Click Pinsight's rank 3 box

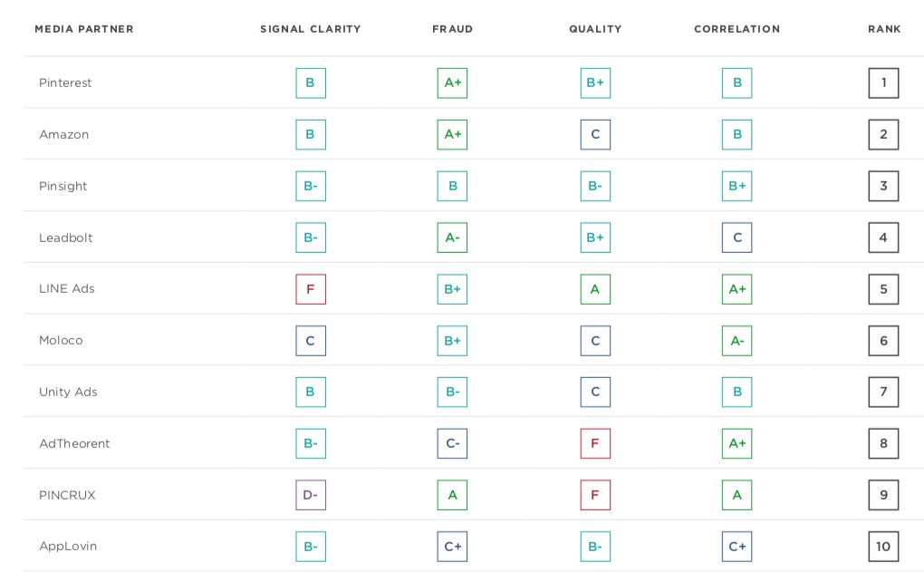coord(883,187)
